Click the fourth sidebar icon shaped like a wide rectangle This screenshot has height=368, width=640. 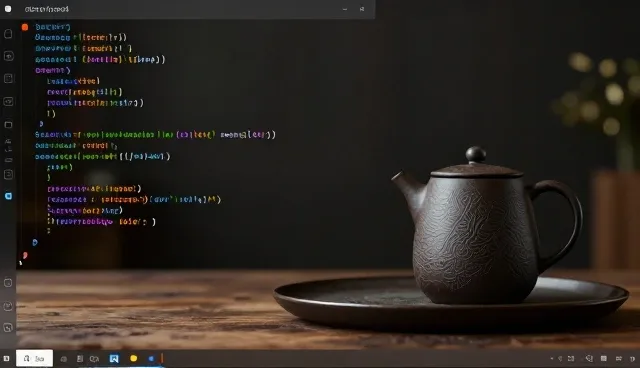8,101
